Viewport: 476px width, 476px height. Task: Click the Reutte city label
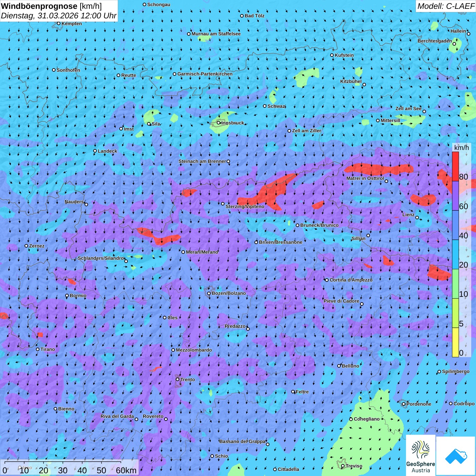[129, 75]
